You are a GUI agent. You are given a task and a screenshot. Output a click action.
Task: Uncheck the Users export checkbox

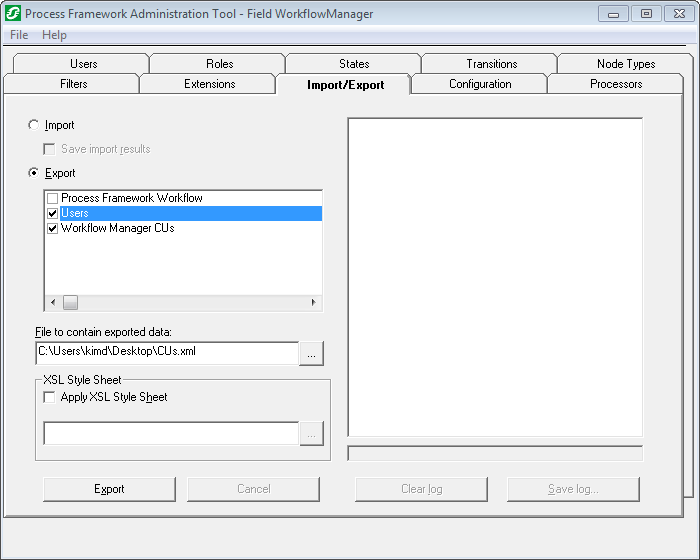pos(53,213)
